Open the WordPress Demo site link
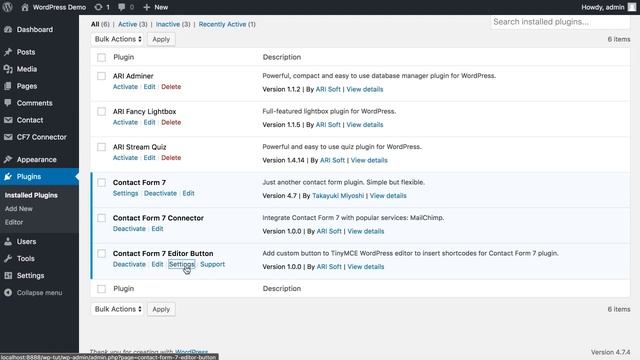This screenshot has height=360, width=640. pyautogui.click(x=59, y=7)
